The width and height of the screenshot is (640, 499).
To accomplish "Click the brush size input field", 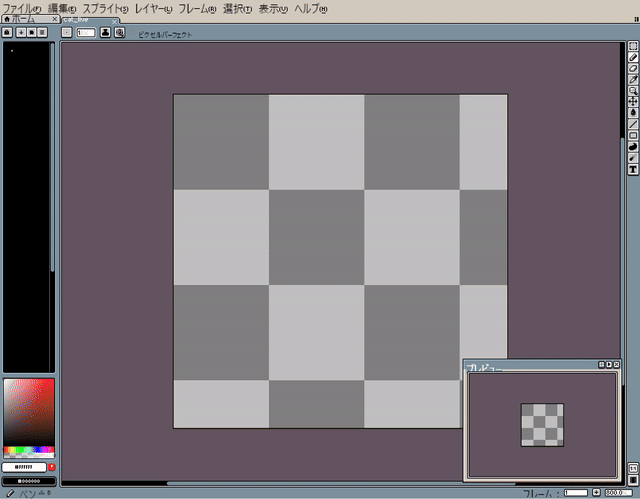I will pyautogui.click(x=86, y=32).
